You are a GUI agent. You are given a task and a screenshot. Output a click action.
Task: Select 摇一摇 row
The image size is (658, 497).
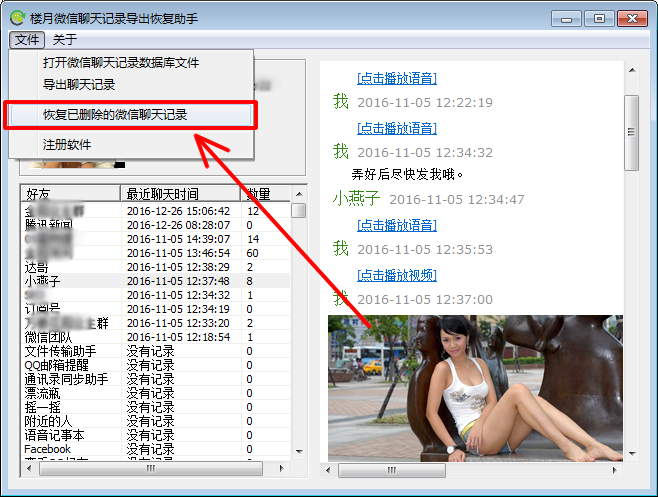pyautogui.click(x=156, y=407)
